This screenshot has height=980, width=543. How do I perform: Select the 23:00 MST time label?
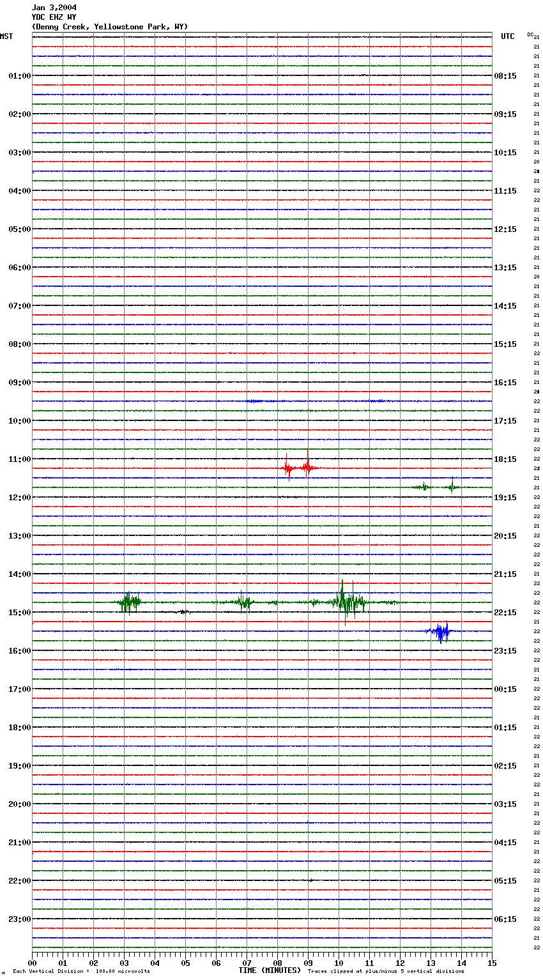19,919
